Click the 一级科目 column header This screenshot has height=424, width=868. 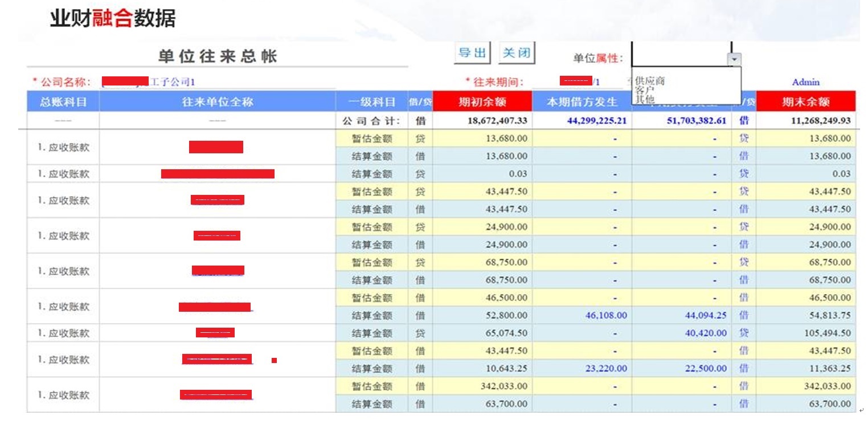(372, 102)
